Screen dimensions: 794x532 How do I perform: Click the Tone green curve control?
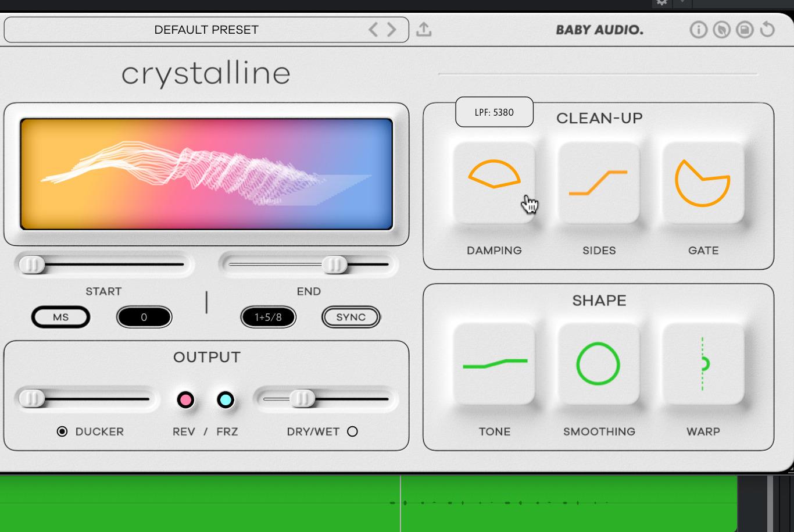tap(494, 364)
